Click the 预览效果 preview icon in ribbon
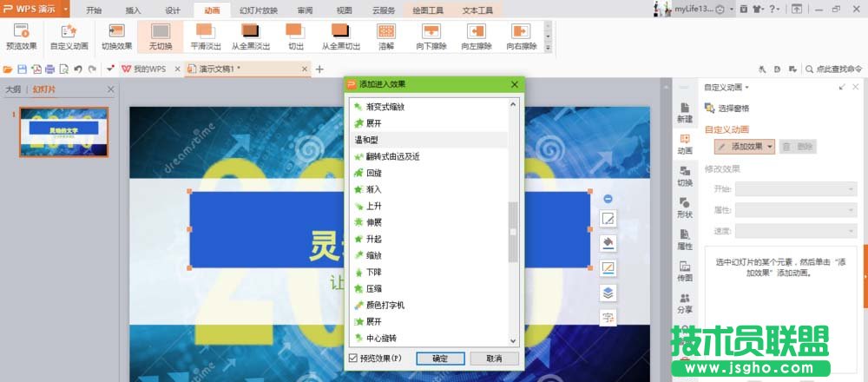 [x=21, y=31]
